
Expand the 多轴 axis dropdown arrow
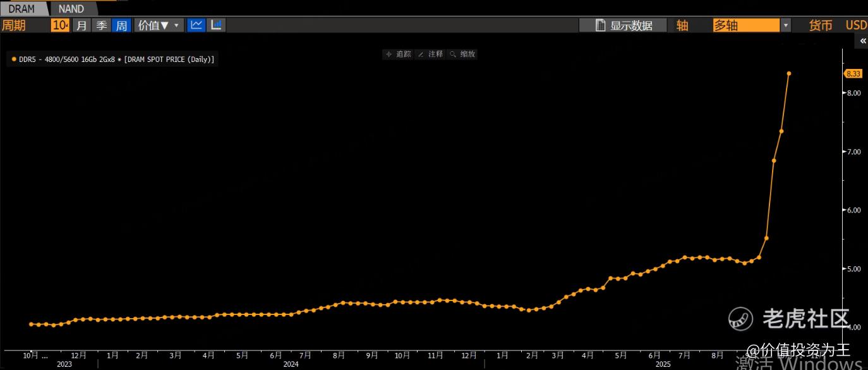tap(786, 25)
